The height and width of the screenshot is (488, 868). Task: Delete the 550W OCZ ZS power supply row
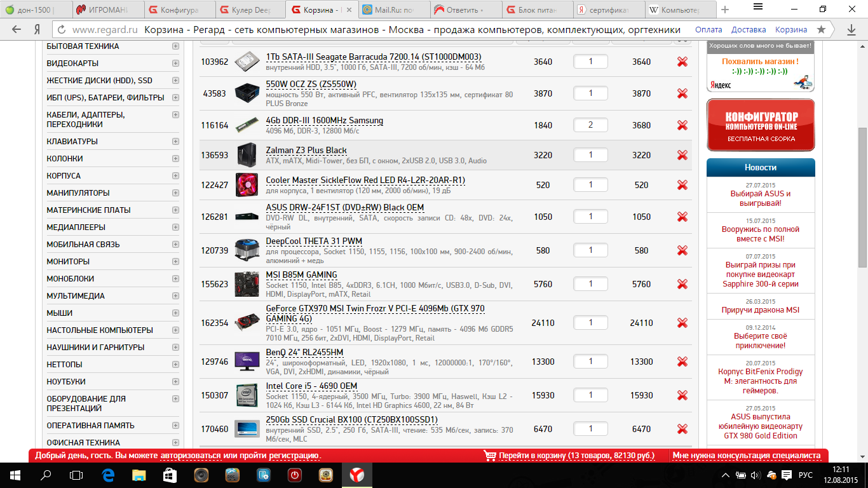[x=682, y=93]
